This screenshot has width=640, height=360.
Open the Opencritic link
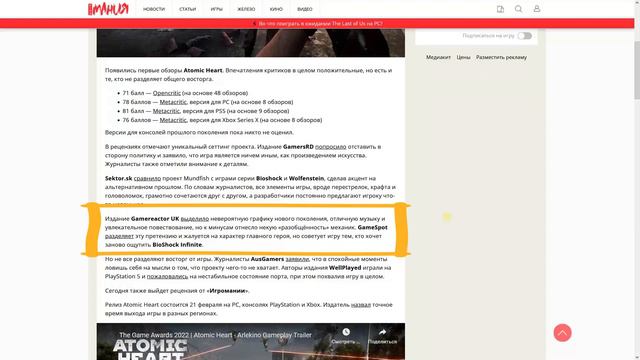167,93
